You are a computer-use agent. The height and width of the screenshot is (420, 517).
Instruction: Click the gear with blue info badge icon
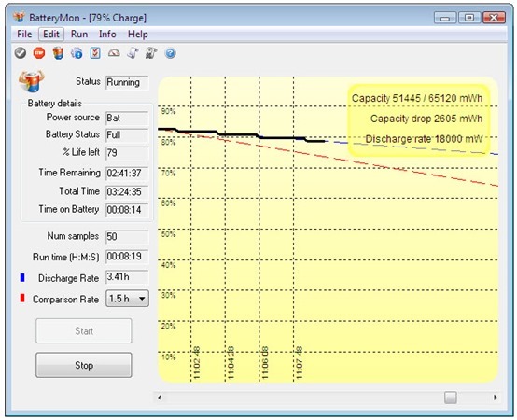point(77,53)
